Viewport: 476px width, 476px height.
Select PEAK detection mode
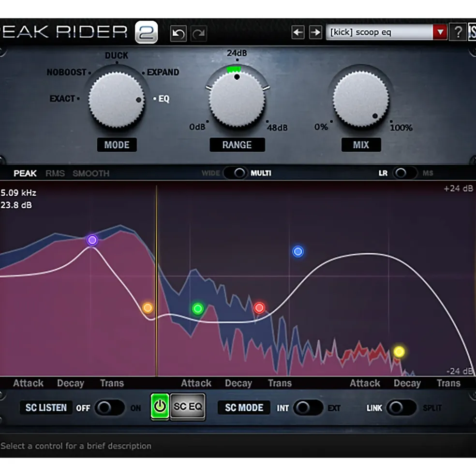[25, 173]
